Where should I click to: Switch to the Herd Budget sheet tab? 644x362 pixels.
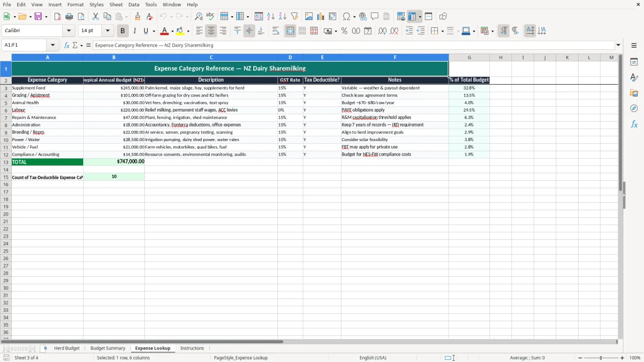(x=67, y=349)
